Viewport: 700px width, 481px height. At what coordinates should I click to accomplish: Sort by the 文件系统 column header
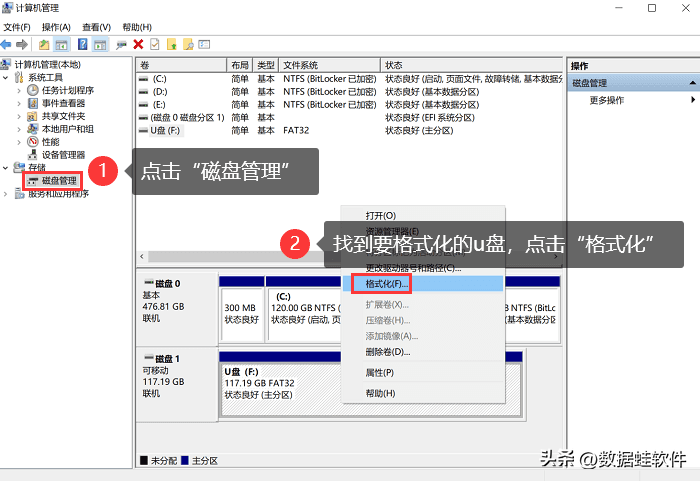(x=329, y=65)
